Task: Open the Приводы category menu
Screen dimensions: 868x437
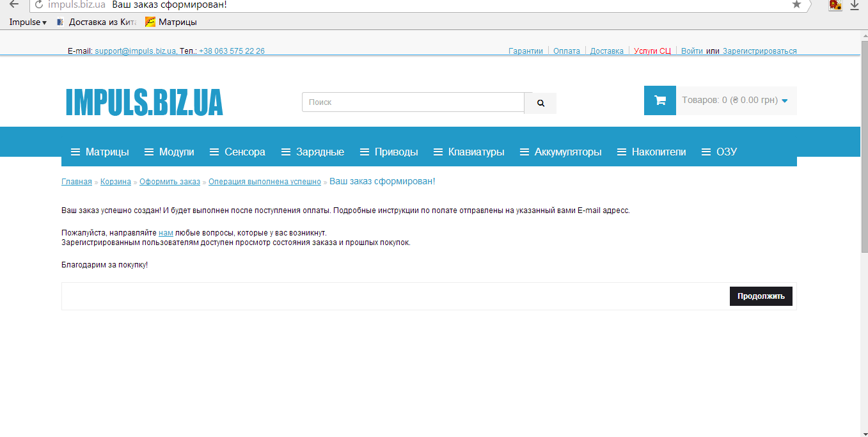Action: pos(389,152)
